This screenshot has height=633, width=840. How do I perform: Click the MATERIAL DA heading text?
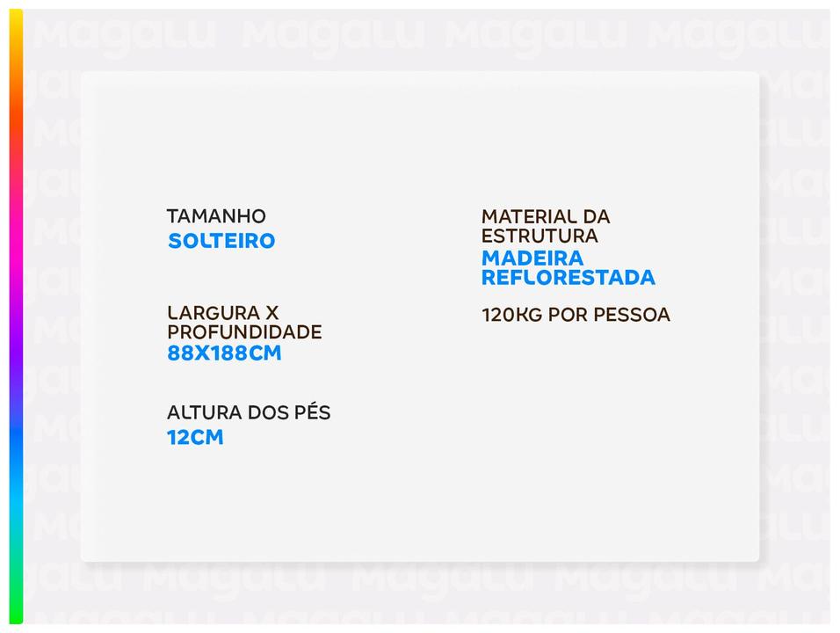point(546,216)
